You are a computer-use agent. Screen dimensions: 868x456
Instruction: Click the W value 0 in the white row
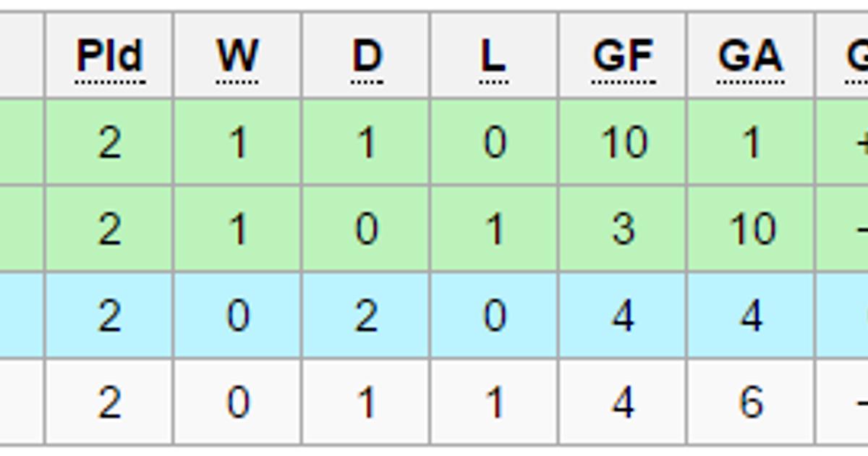click(238, 402)
